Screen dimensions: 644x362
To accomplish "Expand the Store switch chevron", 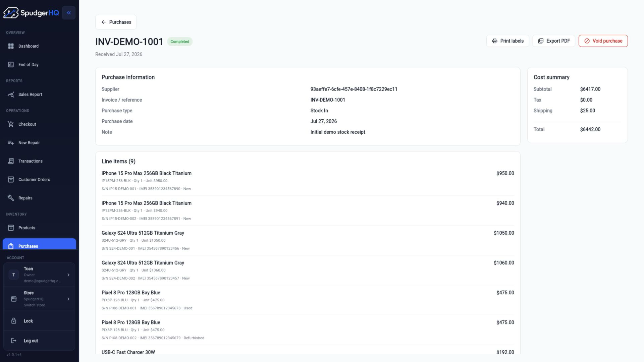I will (x=68, y=299).
